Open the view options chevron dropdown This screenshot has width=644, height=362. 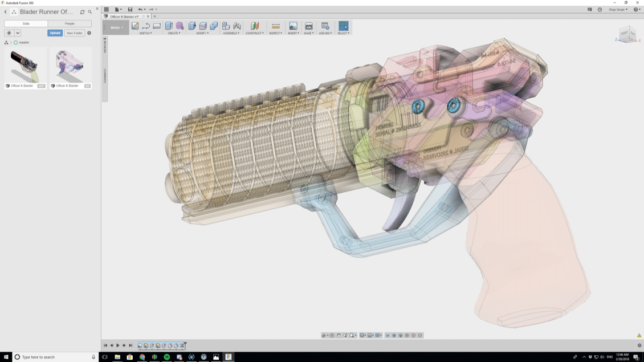[18, 33]
